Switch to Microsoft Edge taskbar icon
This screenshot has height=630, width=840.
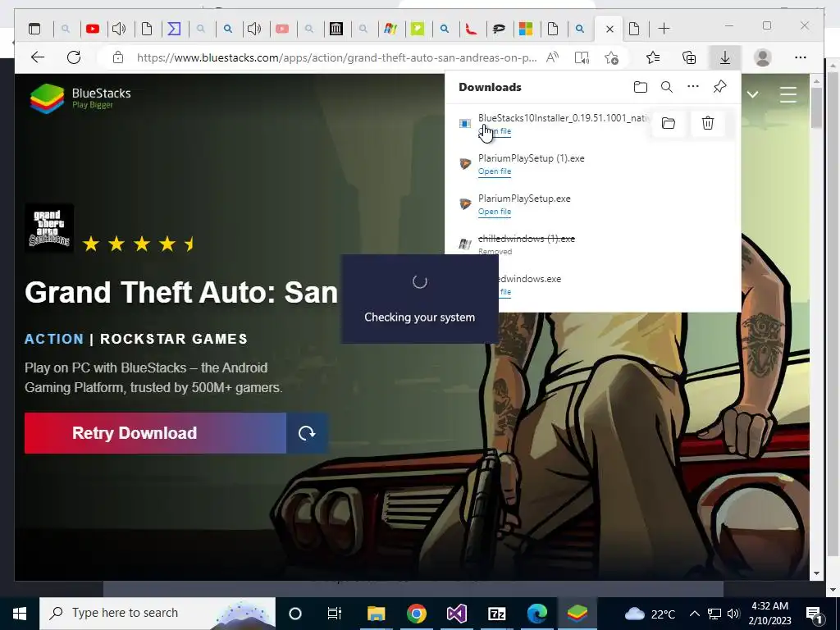click(536, 614)
